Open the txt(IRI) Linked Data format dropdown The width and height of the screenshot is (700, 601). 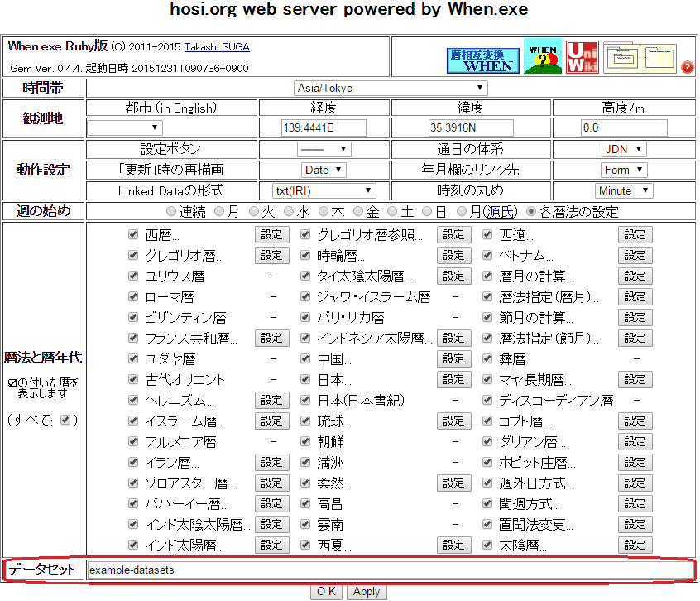(x=318, y=191)
